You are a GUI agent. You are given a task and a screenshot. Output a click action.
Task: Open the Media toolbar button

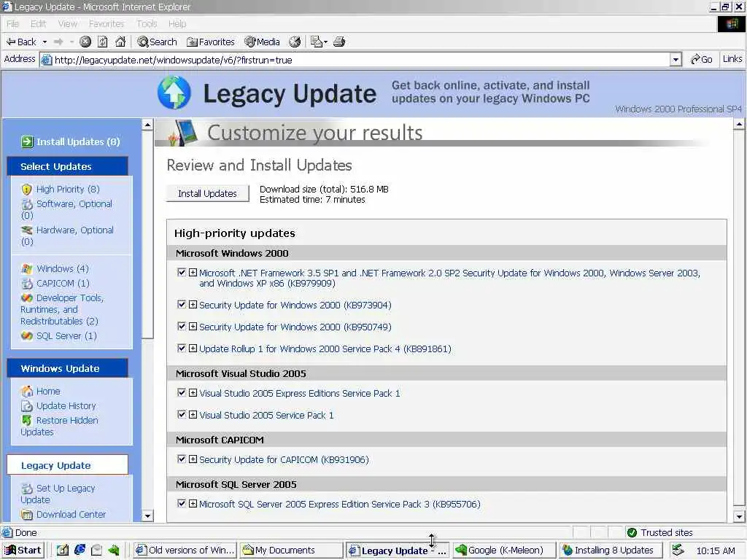tap(262, 42)
